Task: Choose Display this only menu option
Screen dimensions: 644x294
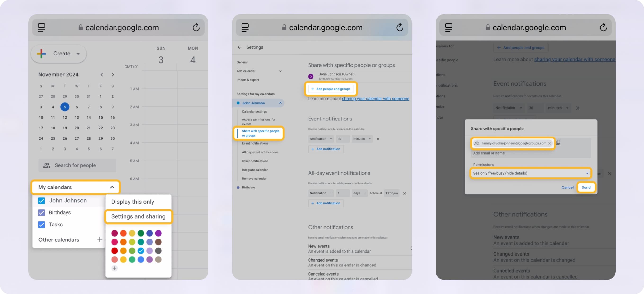Action: (x=133, y=202)
